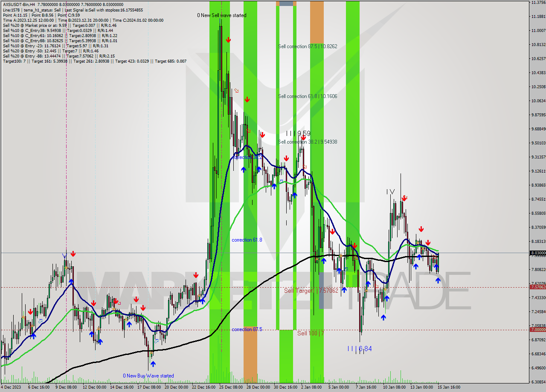
Task: Click the 4 Dec 2023 date label
Action: (11, 387)
